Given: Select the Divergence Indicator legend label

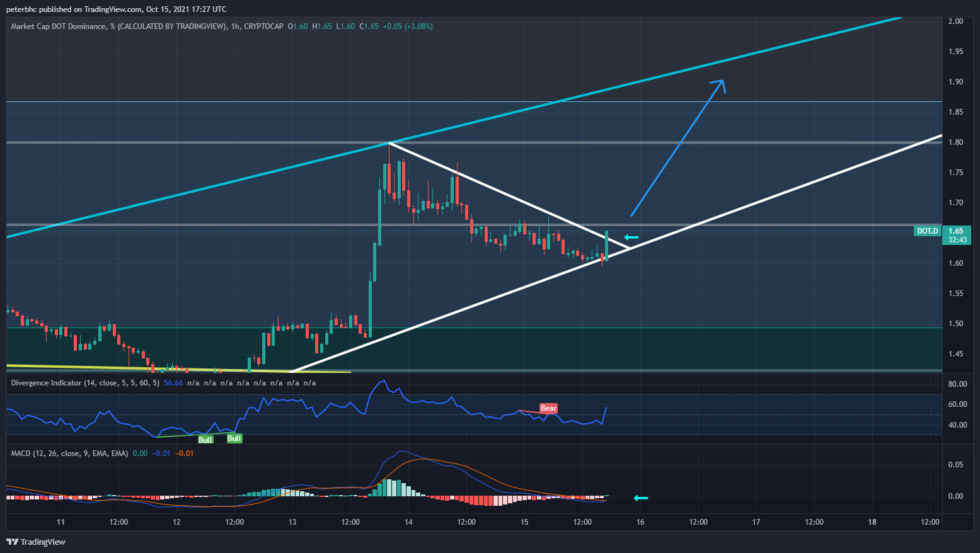Looking at the screenshot, I should 85,383.
